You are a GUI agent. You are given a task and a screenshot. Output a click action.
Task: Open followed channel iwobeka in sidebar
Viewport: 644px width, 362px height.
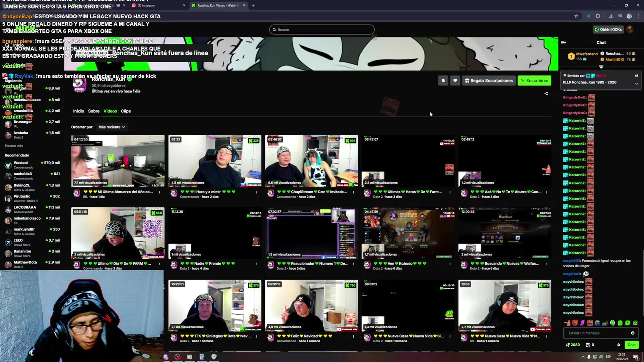click(x=32, y=135)
